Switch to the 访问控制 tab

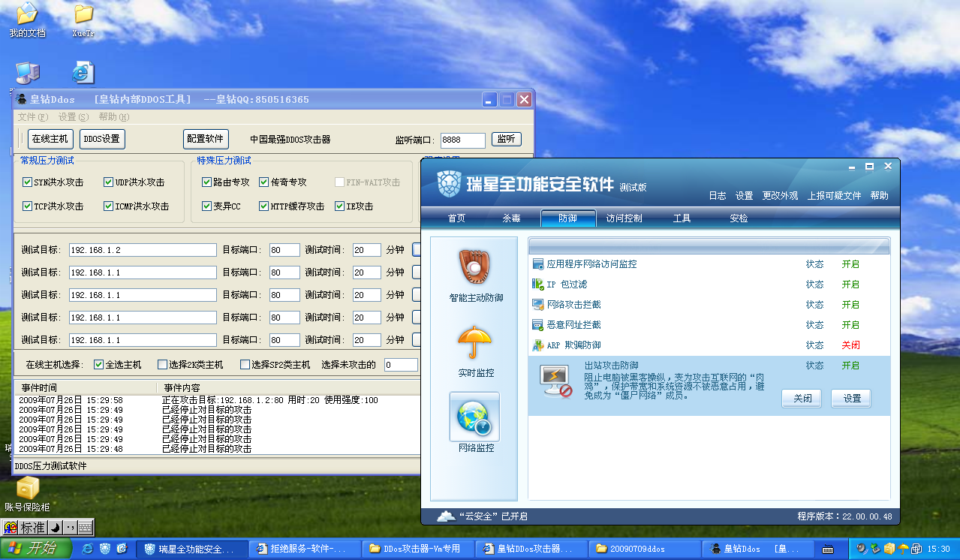pos(624,218)
